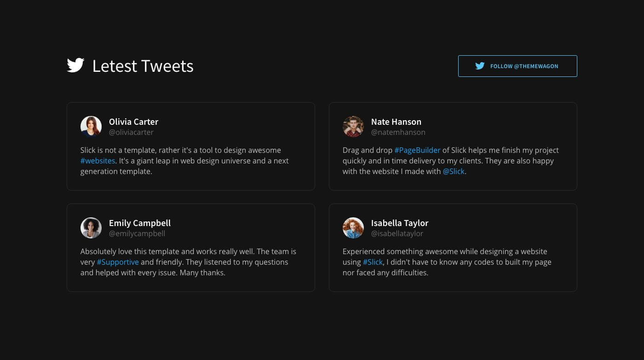Click the Twitter bird icon beside Letest Tweets
644x360 pixels.
pos(75,65)
